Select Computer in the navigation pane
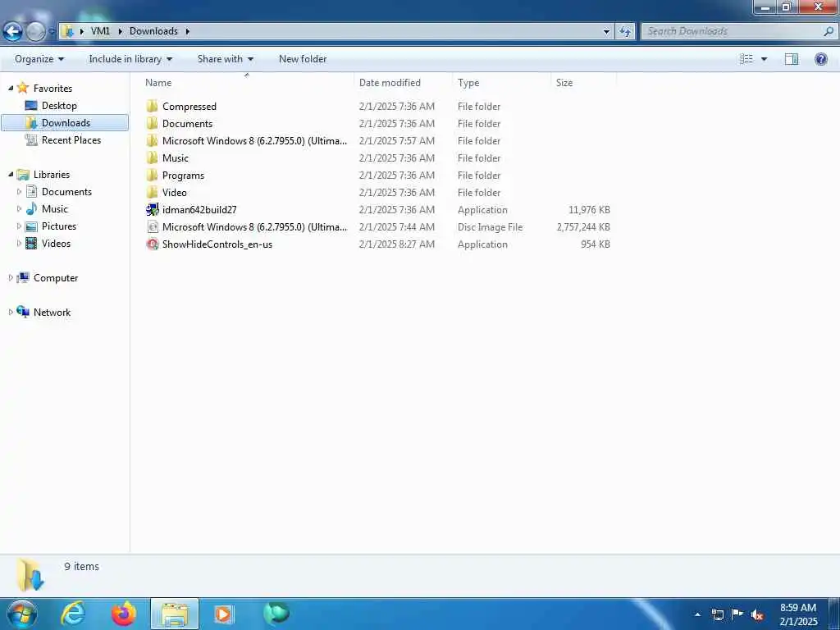Screen dimensions: 840x630 (x=56, y=277)
